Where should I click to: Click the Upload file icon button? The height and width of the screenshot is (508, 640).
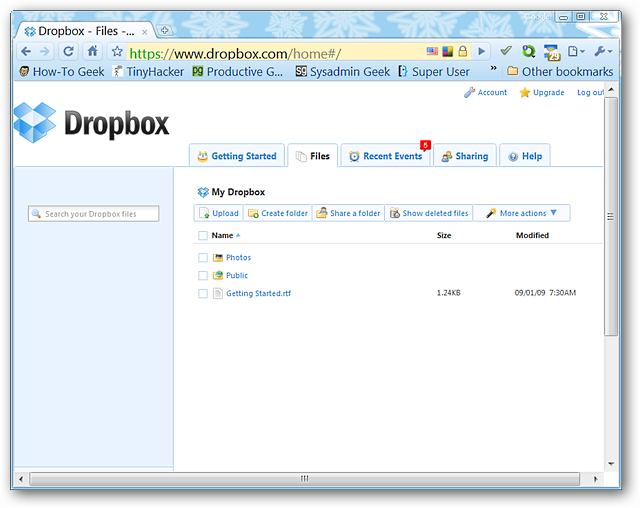click(218, 213)
